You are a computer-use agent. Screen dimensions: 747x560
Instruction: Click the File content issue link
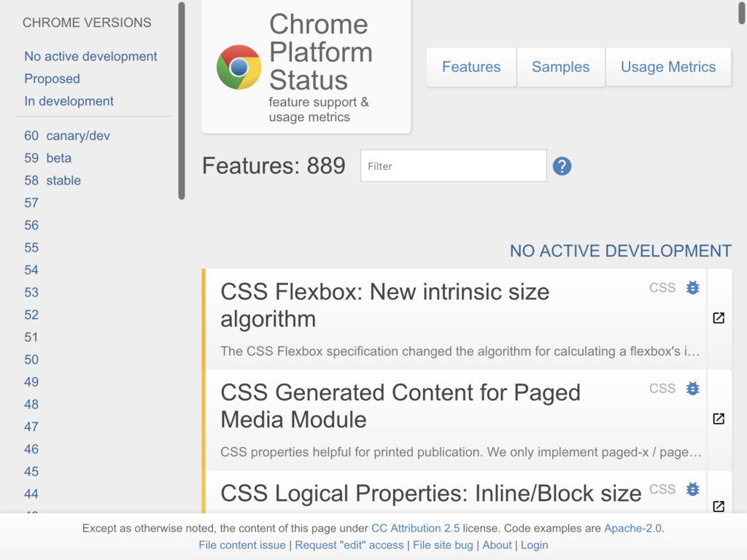pyautogui.click(x=242, y=545)
